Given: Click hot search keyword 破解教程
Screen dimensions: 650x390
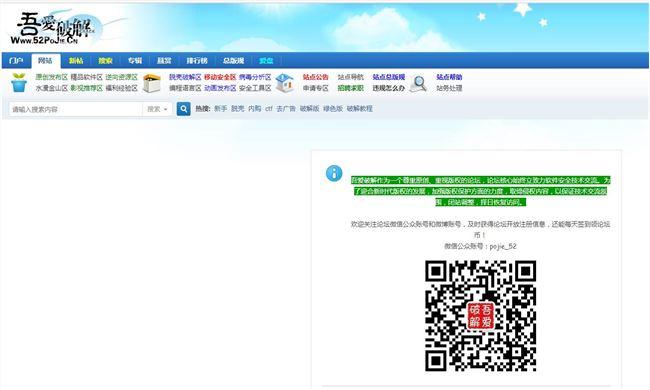Looking at the screenshot, I should 359,109.
